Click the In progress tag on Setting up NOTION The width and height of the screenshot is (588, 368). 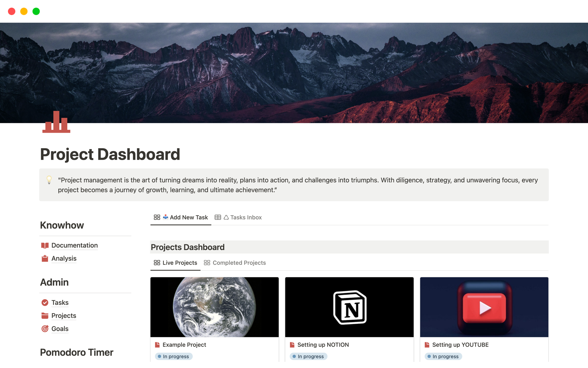[x=308, y=356]
